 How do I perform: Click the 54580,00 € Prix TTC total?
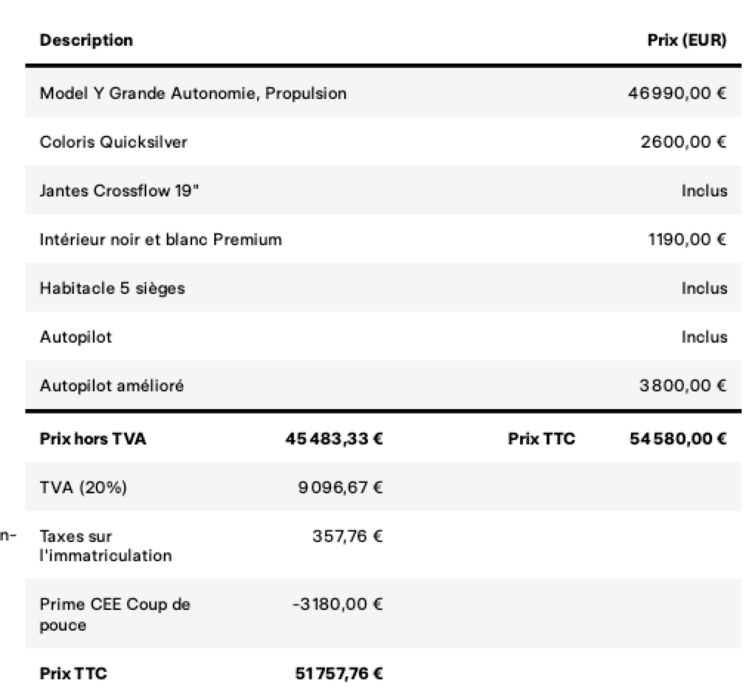(x=678, y=439)
